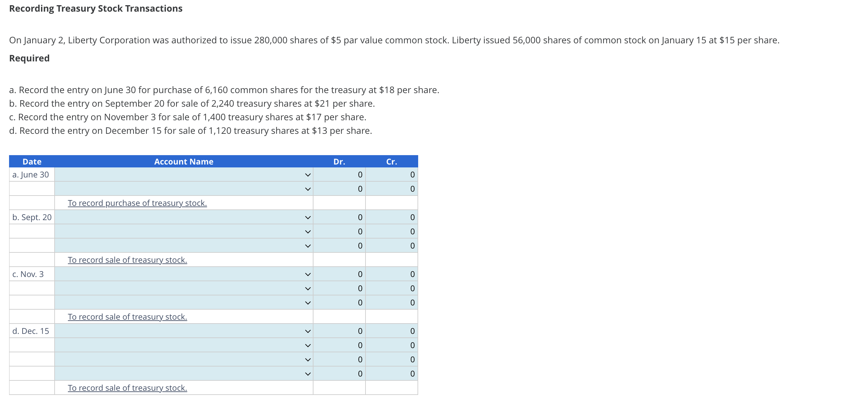Open the June 30 first account dropdown
The height and width of the screenshot is (404, 868).
(x=184, y=175)
